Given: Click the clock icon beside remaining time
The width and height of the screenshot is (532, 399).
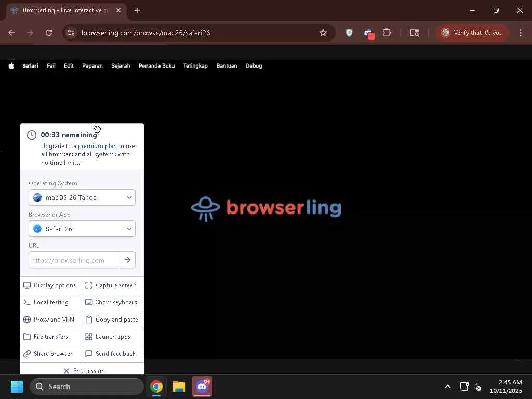Looking at the screenshot, I should [x=32, y=135].
